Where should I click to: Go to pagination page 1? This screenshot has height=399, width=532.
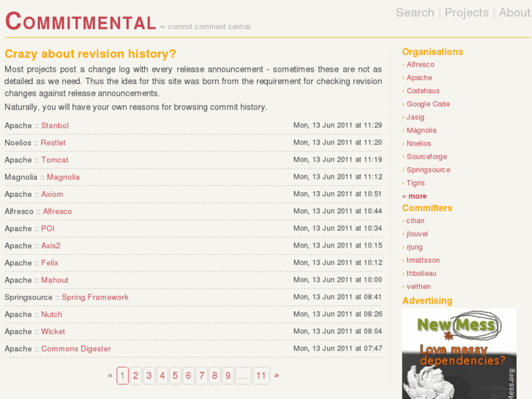(122, 376)
